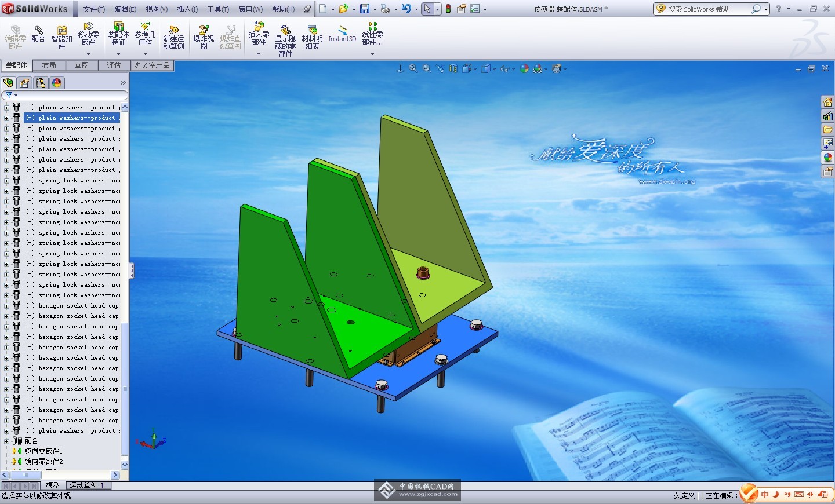Viewport: 835px width, 504px height.
Task: Switch to the 评估 tab
Action: click(114, 65)
